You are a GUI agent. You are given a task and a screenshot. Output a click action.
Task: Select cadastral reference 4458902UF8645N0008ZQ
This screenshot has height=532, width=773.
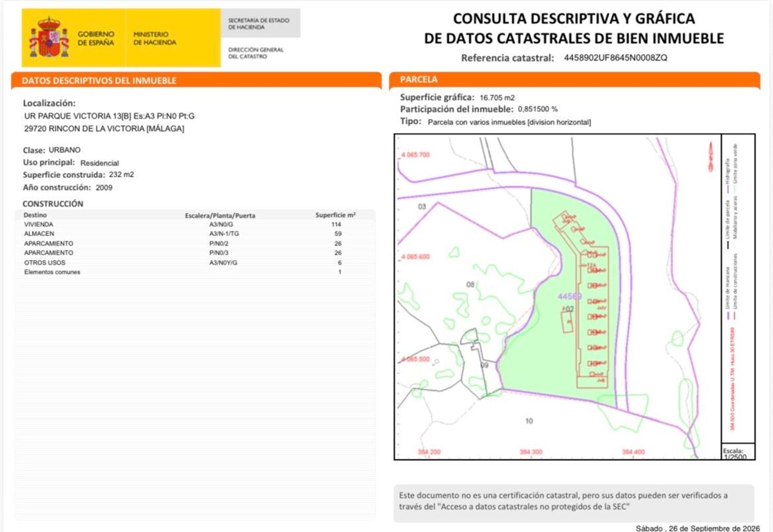coord(615,58)
